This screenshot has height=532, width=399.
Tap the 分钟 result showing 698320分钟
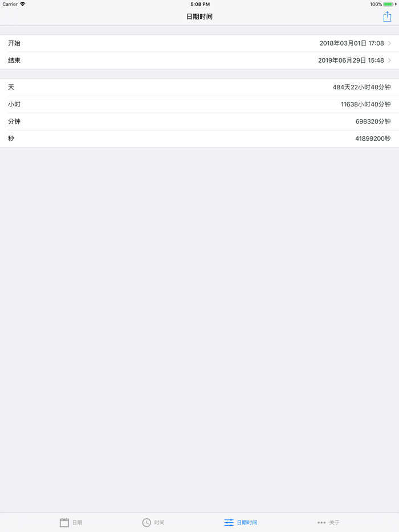(373, 121)
